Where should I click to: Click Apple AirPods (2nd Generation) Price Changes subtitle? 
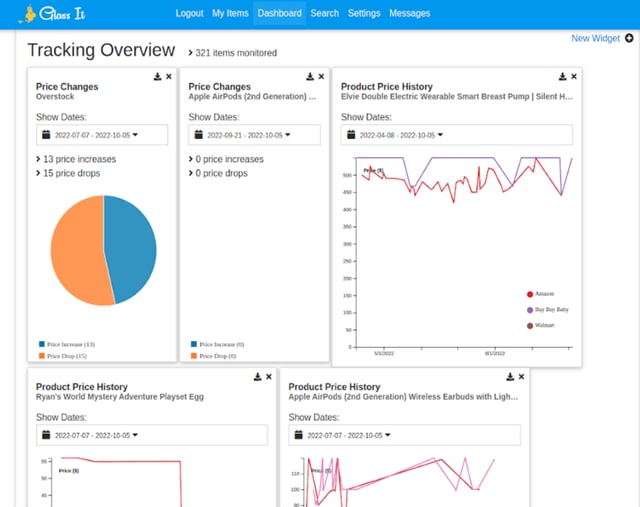click(x=252, y=97)
